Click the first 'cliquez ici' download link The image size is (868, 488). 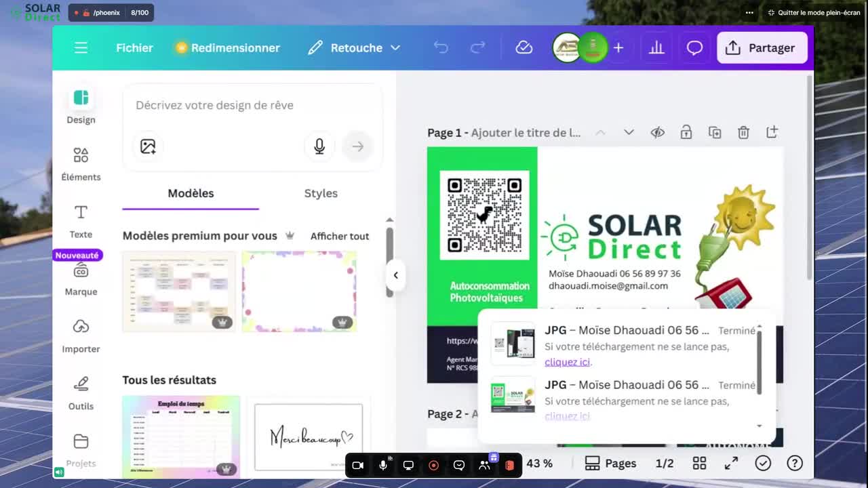coord(568,362)
